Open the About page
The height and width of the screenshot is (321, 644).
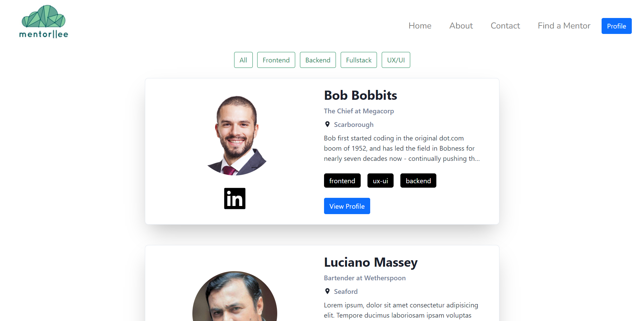(461, 26)
